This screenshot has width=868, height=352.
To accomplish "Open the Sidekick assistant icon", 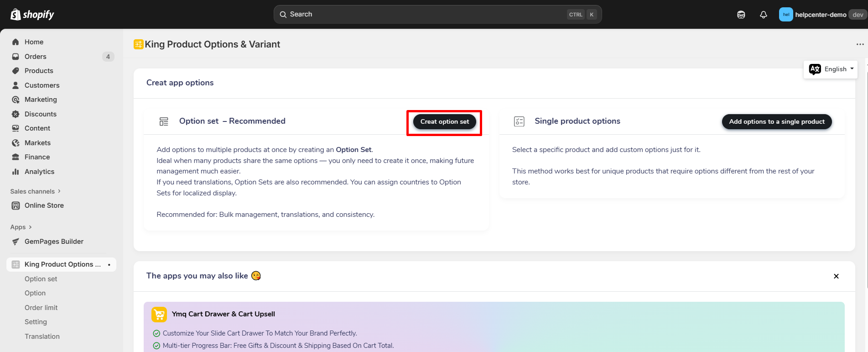I will (x=741, y=15).
